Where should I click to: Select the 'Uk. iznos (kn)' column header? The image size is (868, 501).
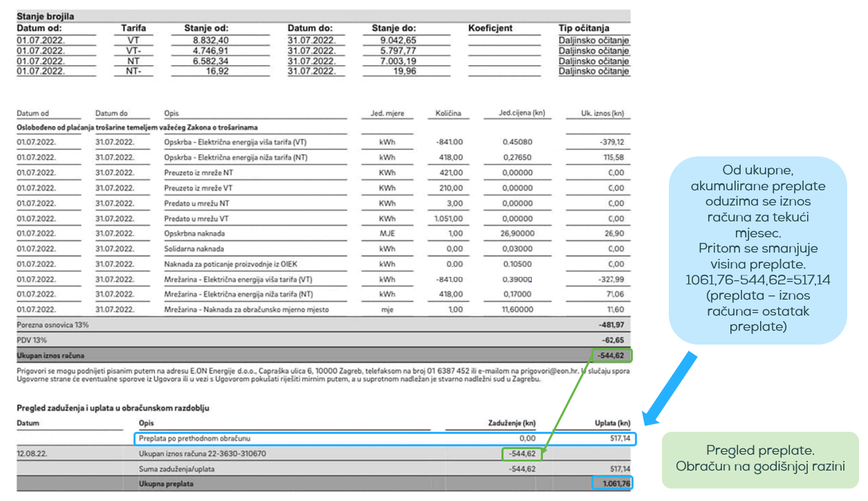(602, 113)
